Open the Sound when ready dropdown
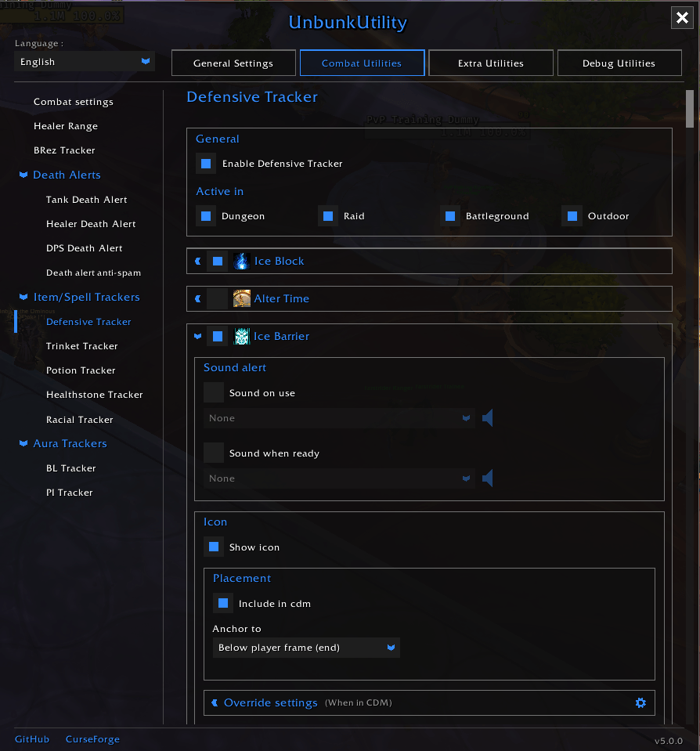The width and height of the screenshot is (700, 751). pos(339,478)
